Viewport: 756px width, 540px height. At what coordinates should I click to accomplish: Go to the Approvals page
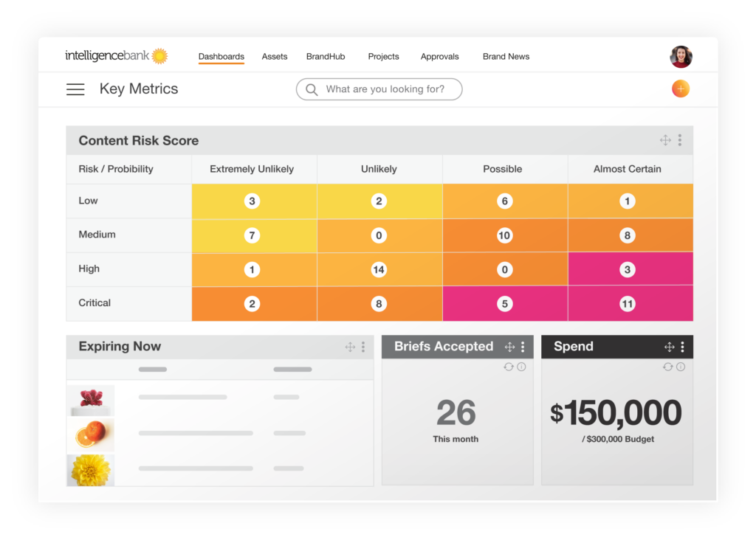click(x=439, y=57)
